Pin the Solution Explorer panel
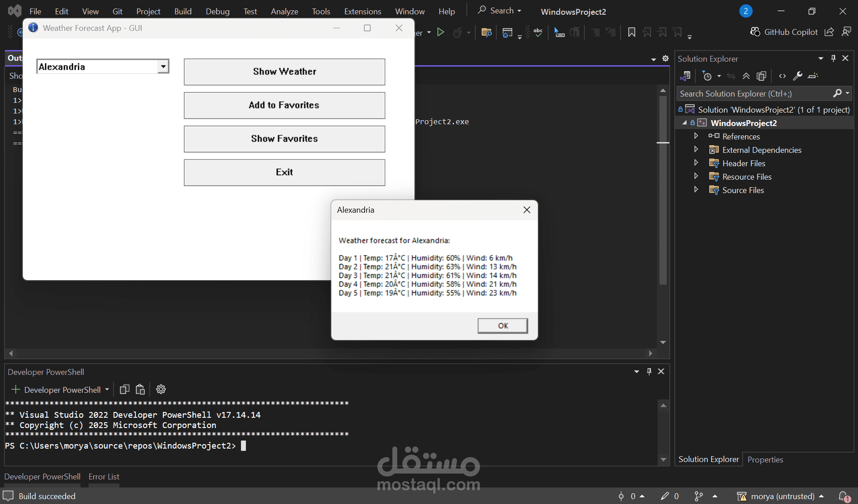Viewport: 858px width, 504px height. pos(833,59)
